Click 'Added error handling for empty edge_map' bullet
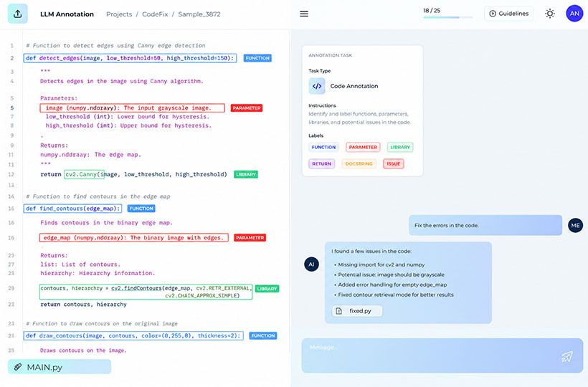 pyautogui.click(x=392, y=285)
